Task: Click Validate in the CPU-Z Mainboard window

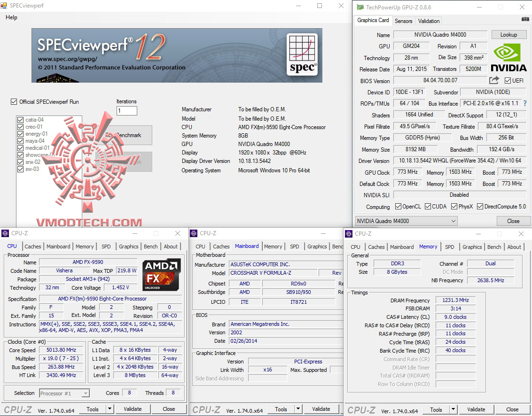Action: pos(321,409)
